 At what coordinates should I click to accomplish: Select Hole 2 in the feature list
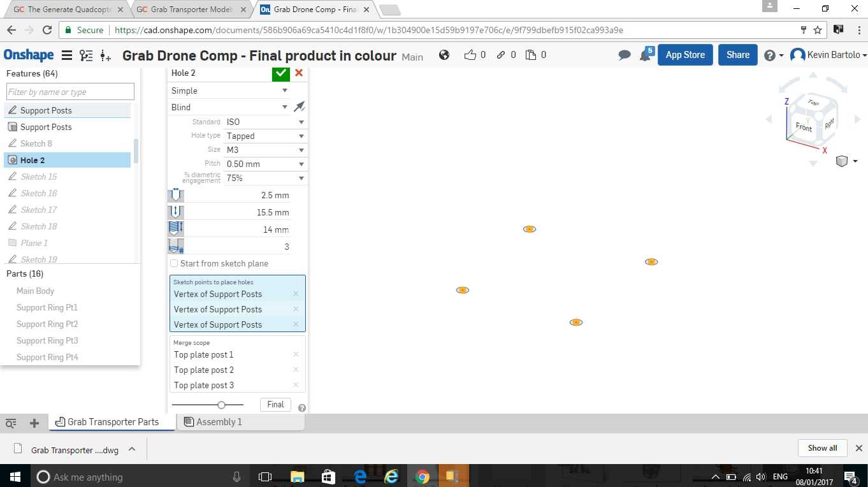(x=68, y=160)
